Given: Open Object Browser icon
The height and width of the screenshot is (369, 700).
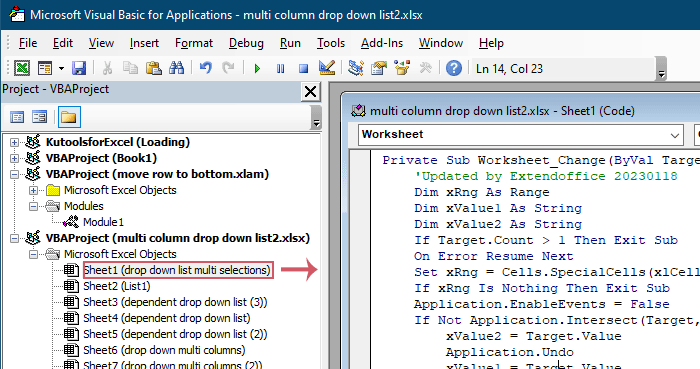Looking at the screenshot, I should 402,68.
